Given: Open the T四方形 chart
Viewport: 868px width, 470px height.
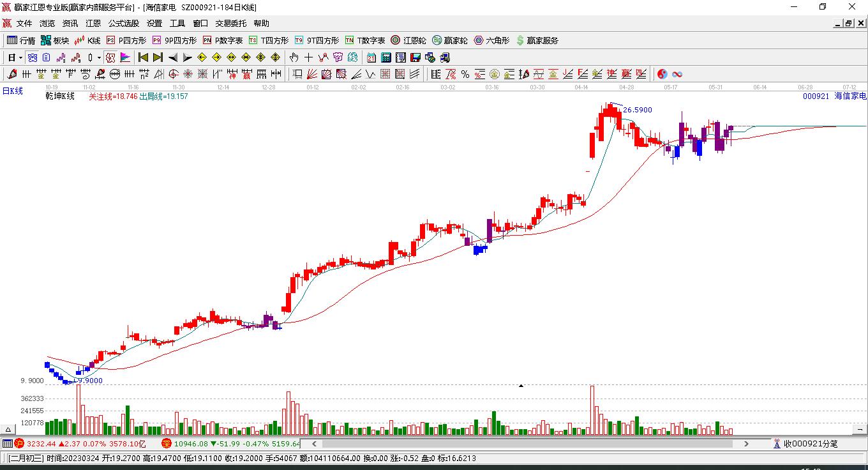Looking at the screenshot, I should tap(269, 40).
